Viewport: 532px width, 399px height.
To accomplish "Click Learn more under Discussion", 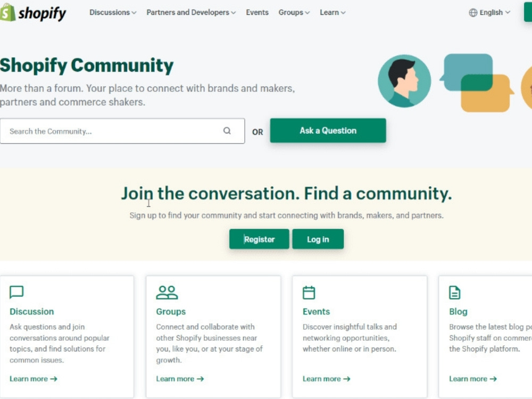I will click(x=33, y=379).
